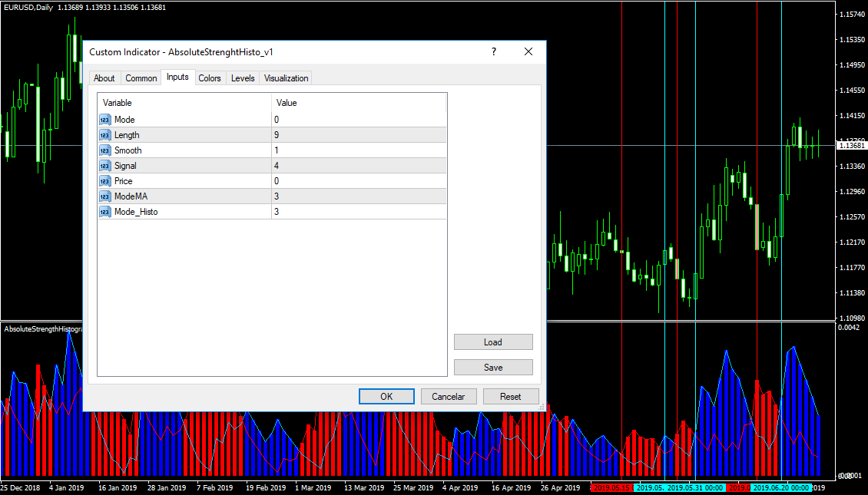Select the ModeMA value cell showing 3
Viewport: 868px width, 495px height.
(x=359, y=196)
